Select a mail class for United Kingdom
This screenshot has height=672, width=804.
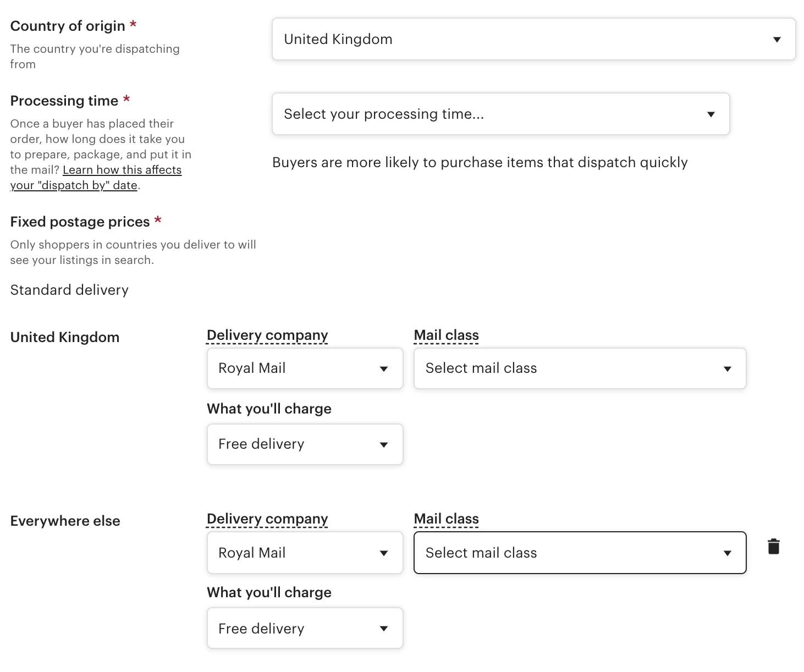(580, 368)
